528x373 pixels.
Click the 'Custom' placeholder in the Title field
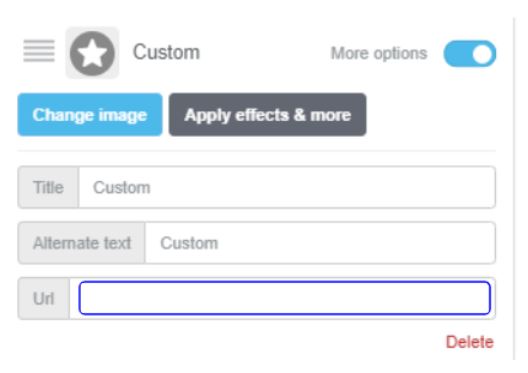122,188
